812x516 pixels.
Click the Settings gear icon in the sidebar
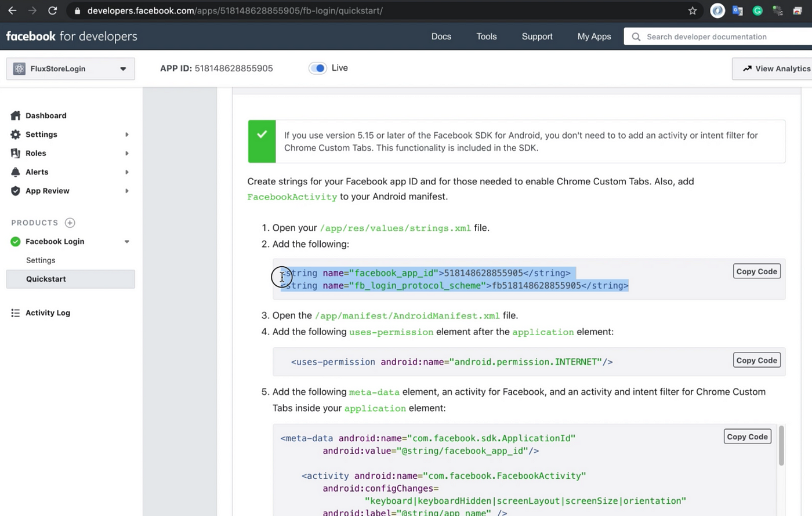pos(16,134)
